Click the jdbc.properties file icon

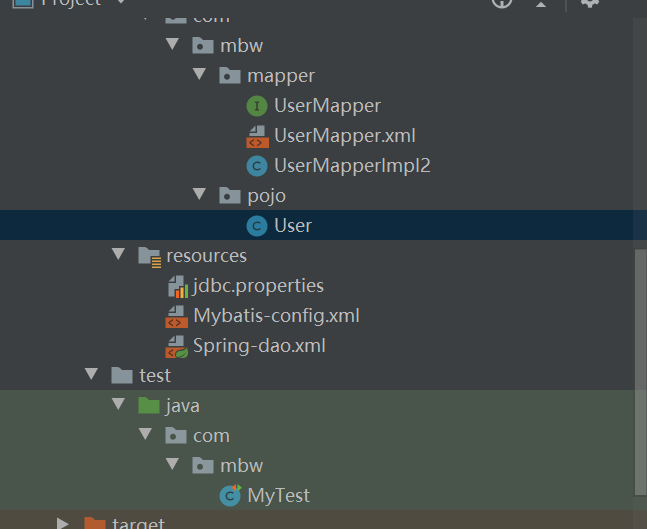tap(178, 286)
